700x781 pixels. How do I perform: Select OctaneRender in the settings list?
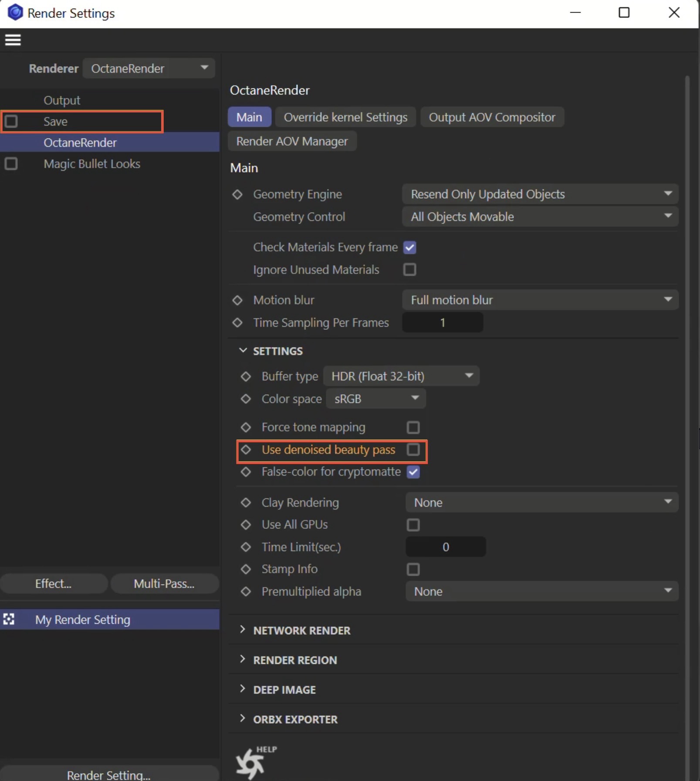(x=110, y=142)
